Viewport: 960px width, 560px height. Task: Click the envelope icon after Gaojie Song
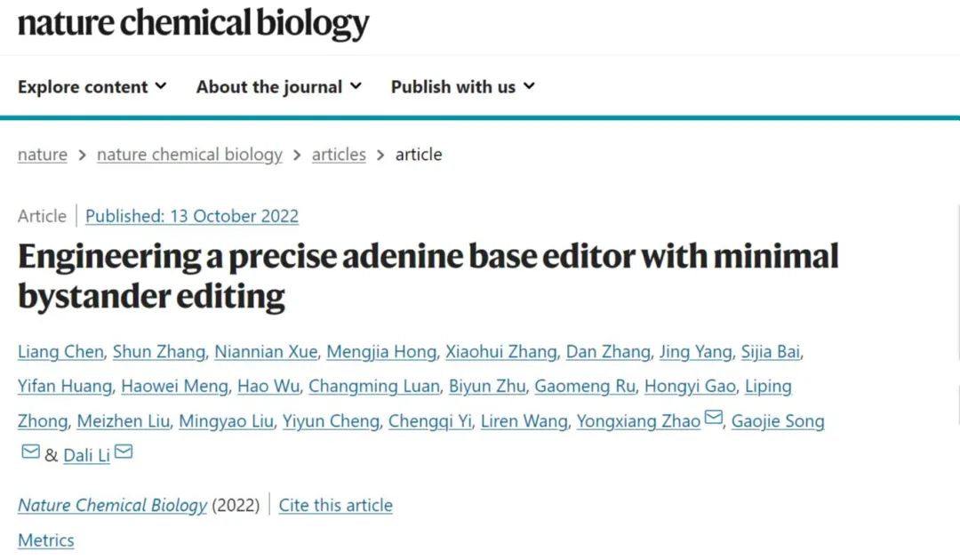click(30, 452)
